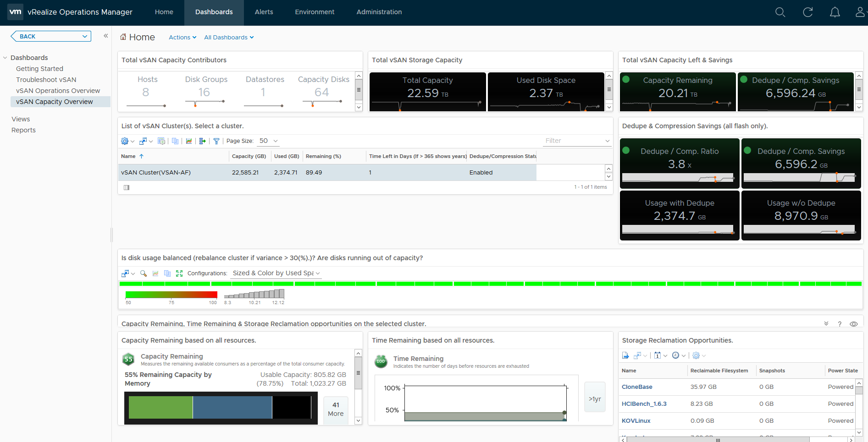Image resolution: width=868 pixels, height=442 pixels.
Task: Click the Usage w/o Dedupe tile
Action: 801,215
